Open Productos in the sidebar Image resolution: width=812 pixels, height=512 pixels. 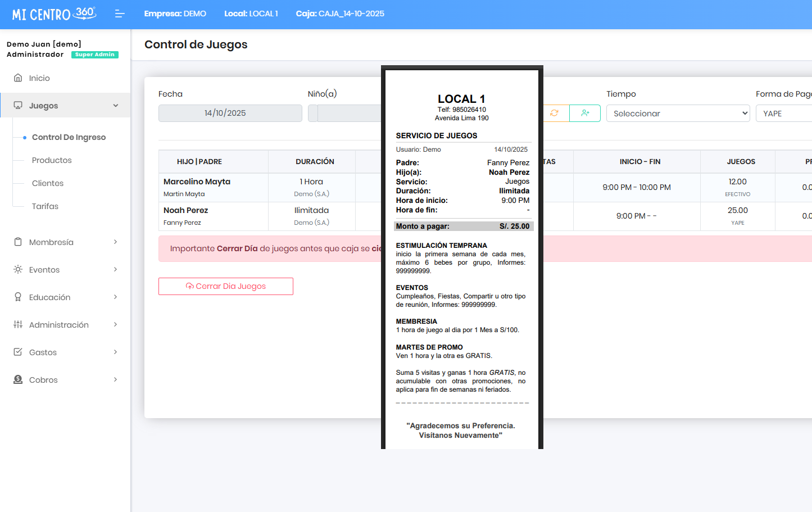[52, 160]
